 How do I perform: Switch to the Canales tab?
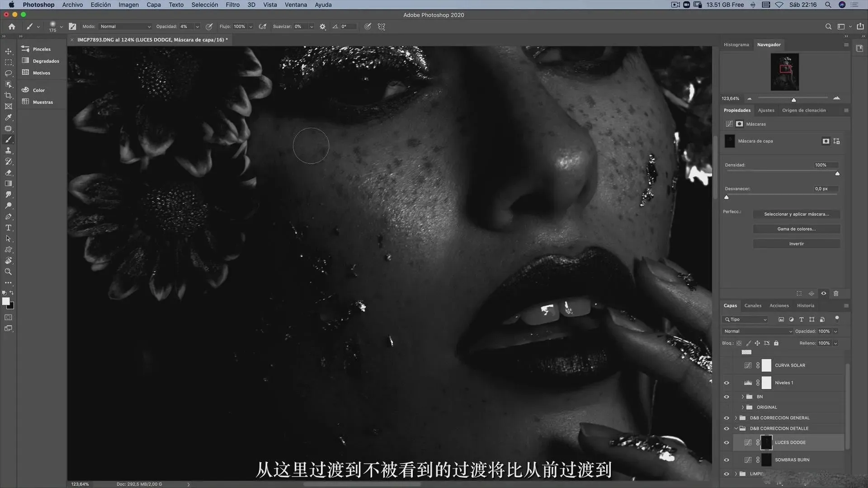coord(753,305)
